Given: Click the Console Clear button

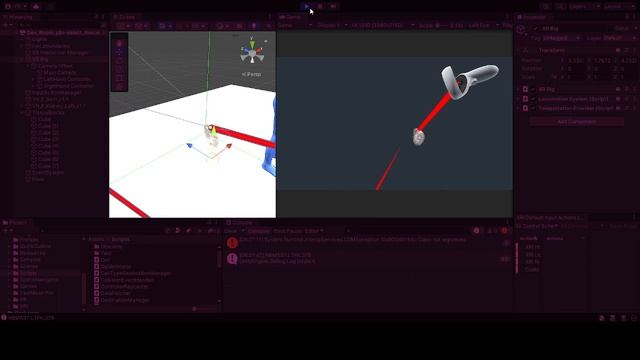Looking at the screenshot, I should [231, 231].
